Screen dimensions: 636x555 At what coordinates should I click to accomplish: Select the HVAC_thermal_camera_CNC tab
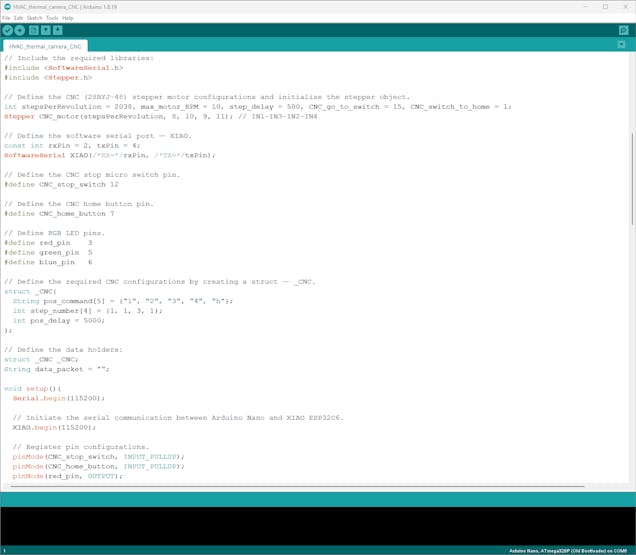point(45,46)
